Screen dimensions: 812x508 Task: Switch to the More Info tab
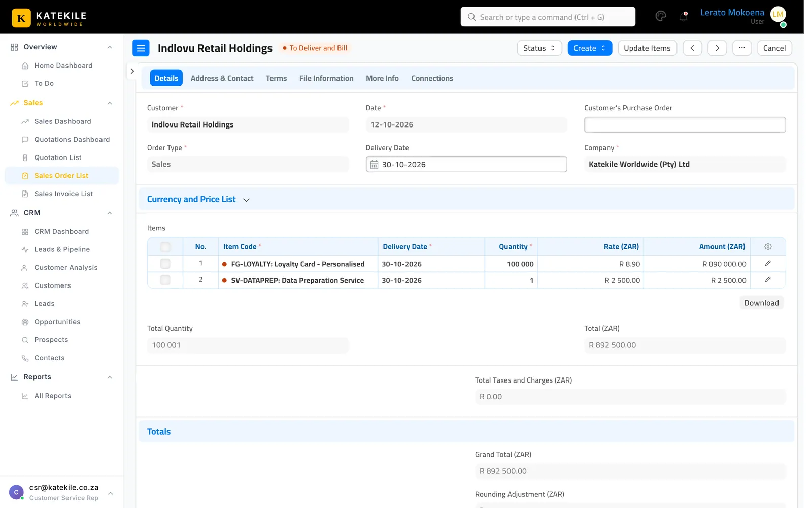pyautogui.click(x=382, y=78)
